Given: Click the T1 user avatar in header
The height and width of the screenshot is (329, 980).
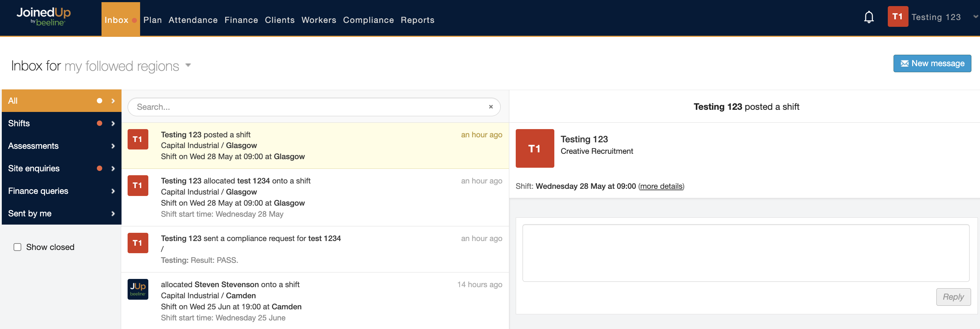Looking at the screenshot, I should 897,17.
